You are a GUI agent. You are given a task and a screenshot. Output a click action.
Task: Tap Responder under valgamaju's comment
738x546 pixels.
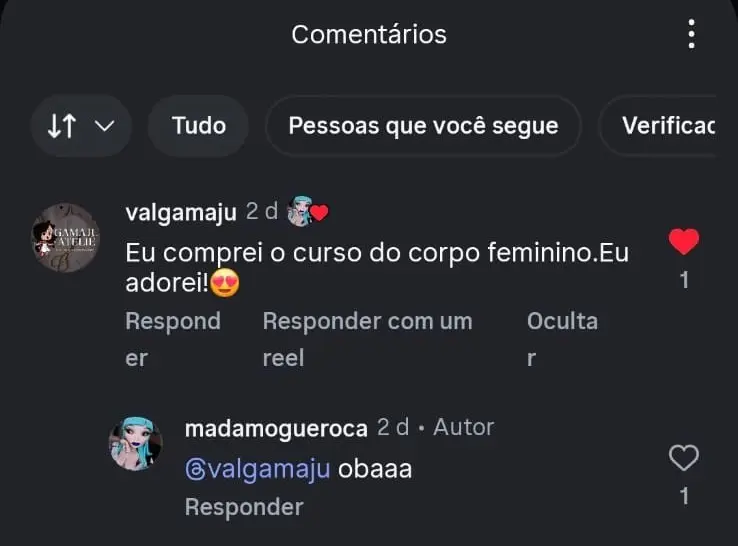(x=173, y=339)
